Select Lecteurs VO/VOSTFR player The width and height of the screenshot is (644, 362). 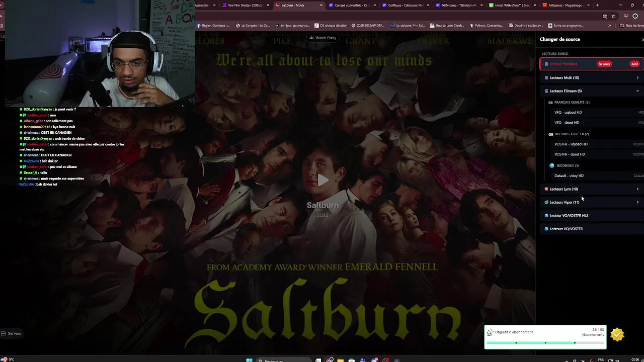pos(591,229)
